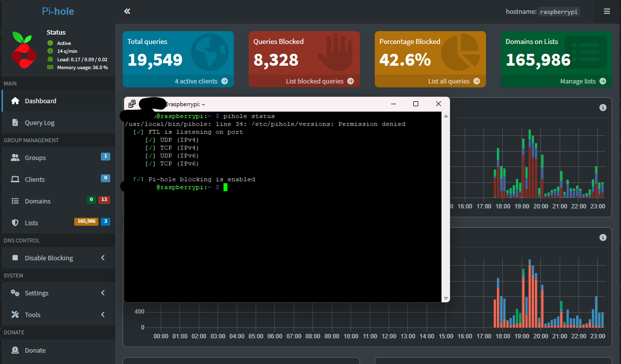Go to the Clients management page

tap(57, 179)
